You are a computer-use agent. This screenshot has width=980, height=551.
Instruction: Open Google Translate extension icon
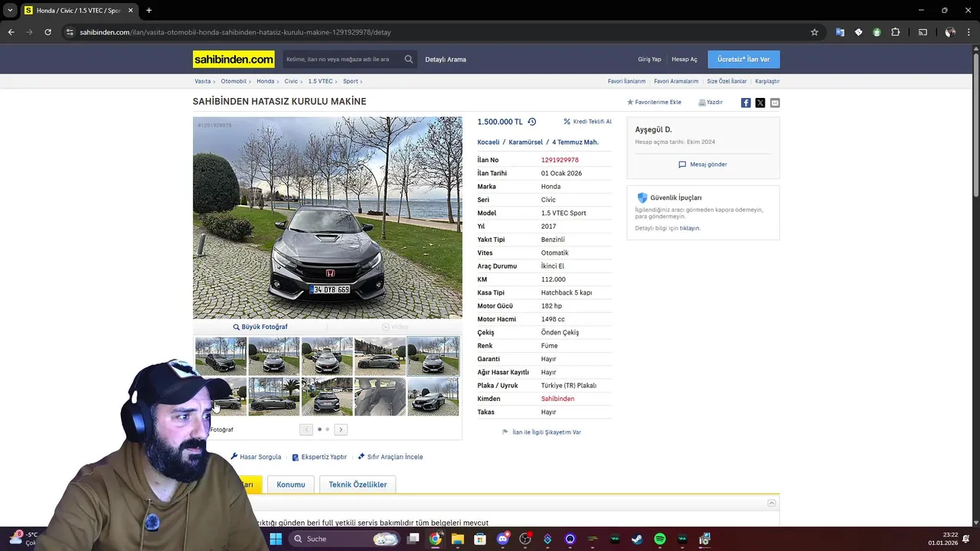pos(840,32)
